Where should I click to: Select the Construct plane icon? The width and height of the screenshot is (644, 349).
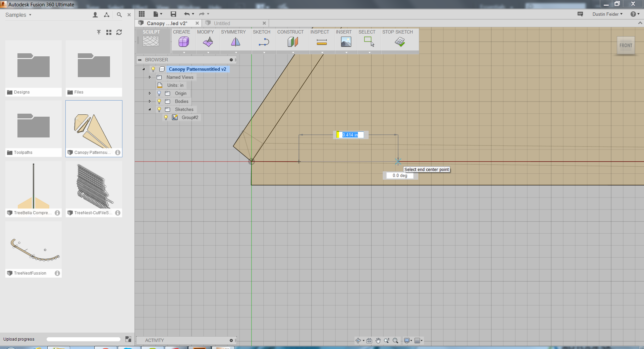click(x=293, y=42)
